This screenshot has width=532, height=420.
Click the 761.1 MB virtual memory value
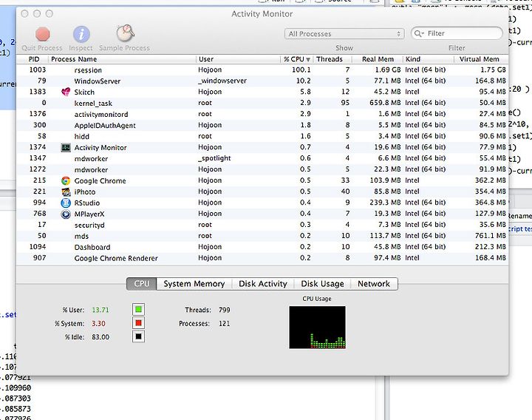(x=491, y=236)
